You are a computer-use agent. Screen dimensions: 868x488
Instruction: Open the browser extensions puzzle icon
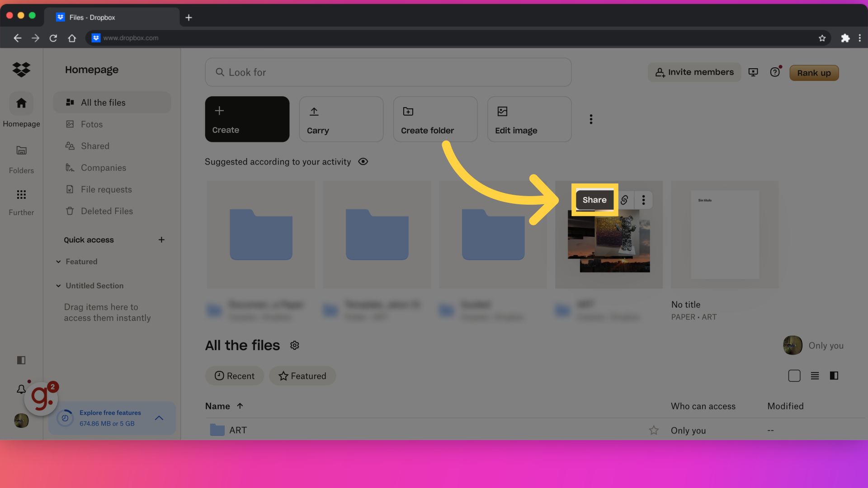845,38
